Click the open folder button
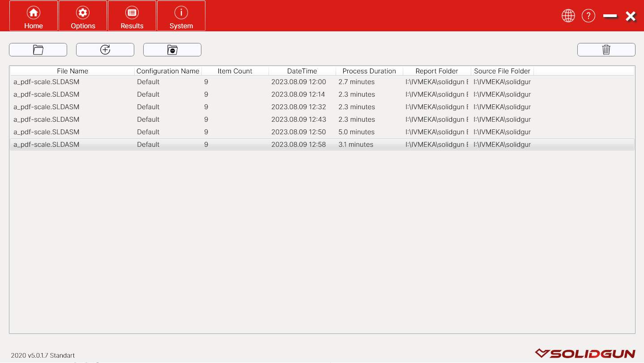Viewport: 644px width, 363px height. [x=38, y=50]
